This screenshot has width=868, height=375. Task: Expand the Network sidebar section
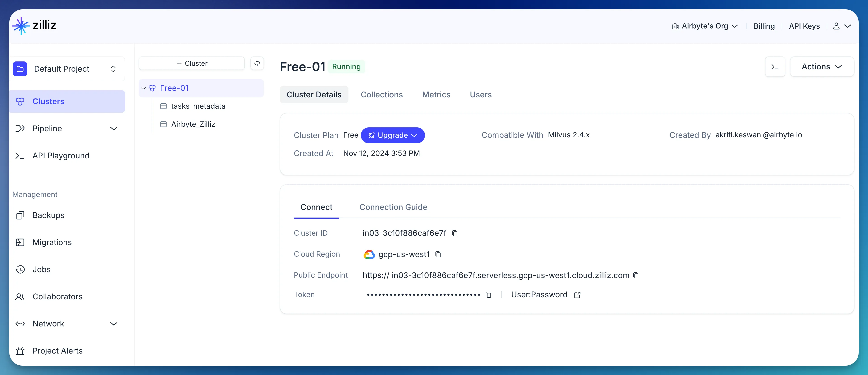click(114, 324)
